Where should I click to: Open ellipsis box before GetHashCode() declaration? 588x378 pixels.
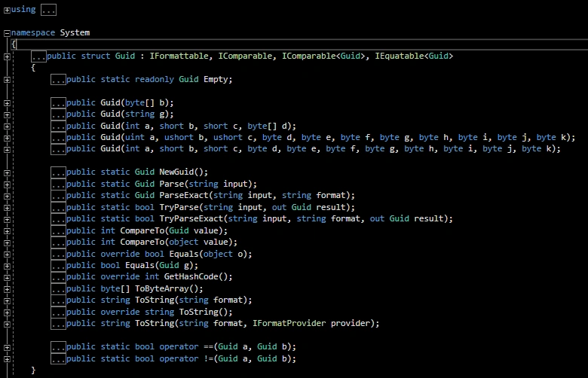58,277
